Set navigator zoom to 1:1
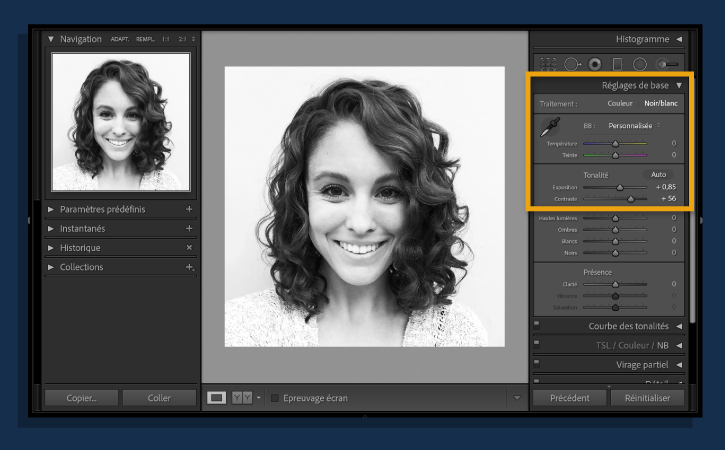Viewport: 725px width, 450px height. click(x=166, y=39)
